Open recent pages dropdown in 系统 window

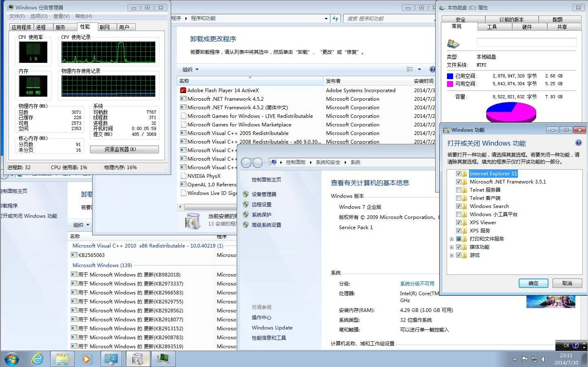point(266,163)
